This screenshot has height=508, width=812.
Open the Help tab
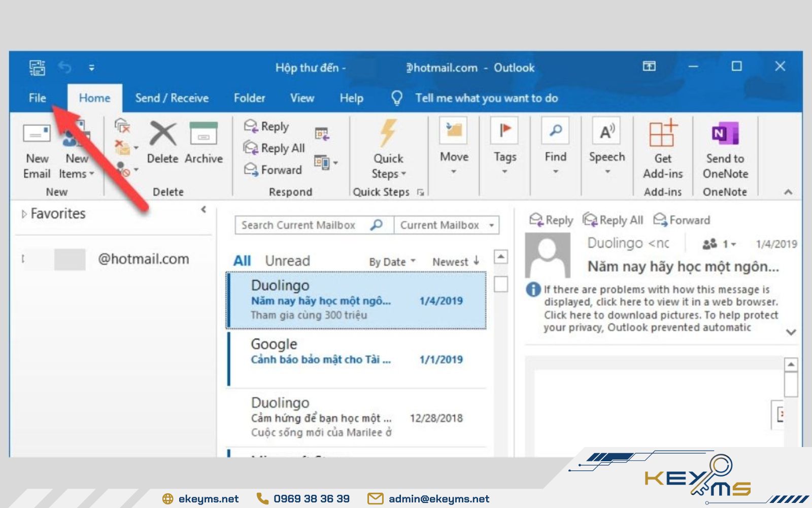[351, 98]
